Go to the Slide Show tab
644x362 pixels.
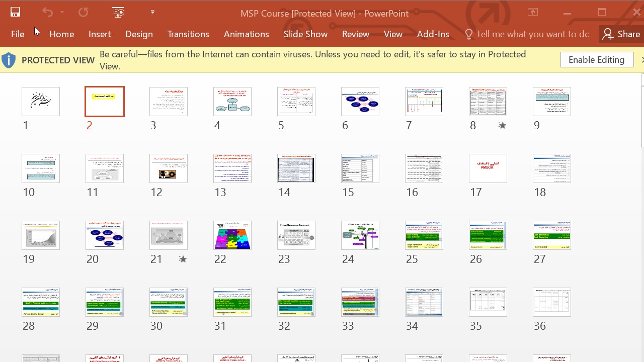305,34
